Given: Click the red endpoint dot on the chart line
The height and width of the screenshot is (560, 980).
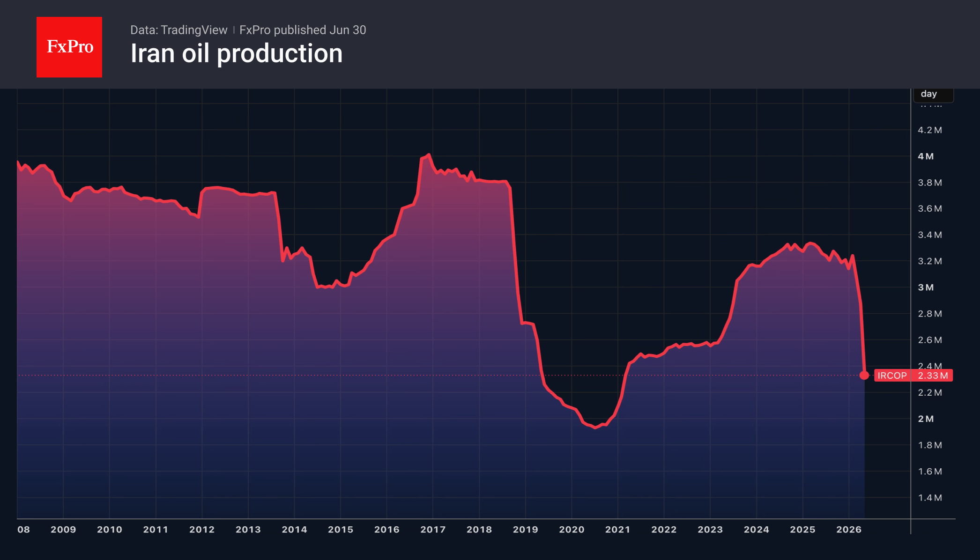Looking at the screenshot, I should coord(864,376).
